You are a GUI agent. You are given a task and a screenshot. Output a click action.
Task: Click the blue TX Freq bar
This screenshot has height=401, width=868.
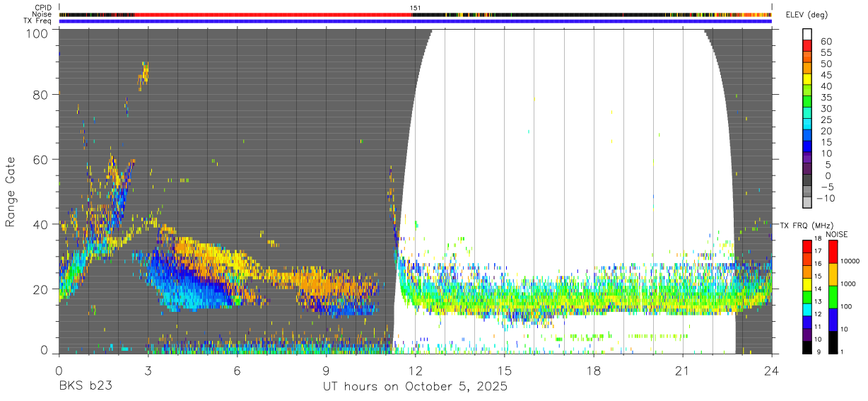[416, 21]
